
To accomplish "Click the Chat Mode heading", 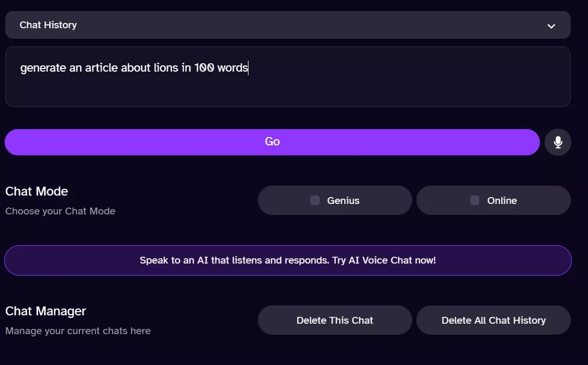I will click(x=37, y=191).
